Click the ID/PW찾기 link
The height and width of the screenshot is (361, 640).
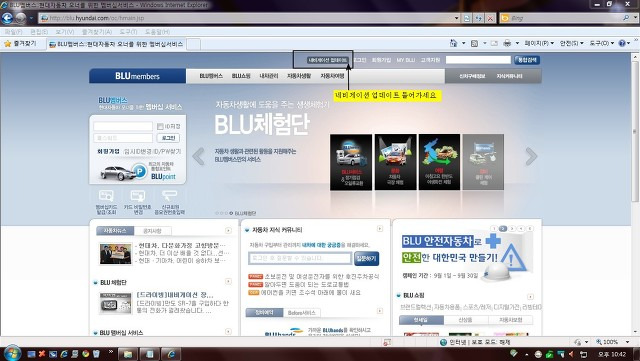tap(167, 152)
